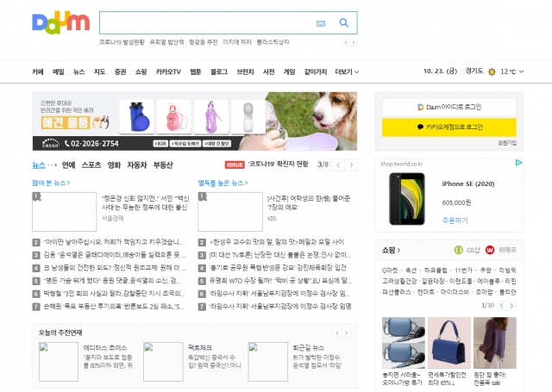Click the magnifier search icon
This screenshot has width=552, height=392.
tap(343, 23)
